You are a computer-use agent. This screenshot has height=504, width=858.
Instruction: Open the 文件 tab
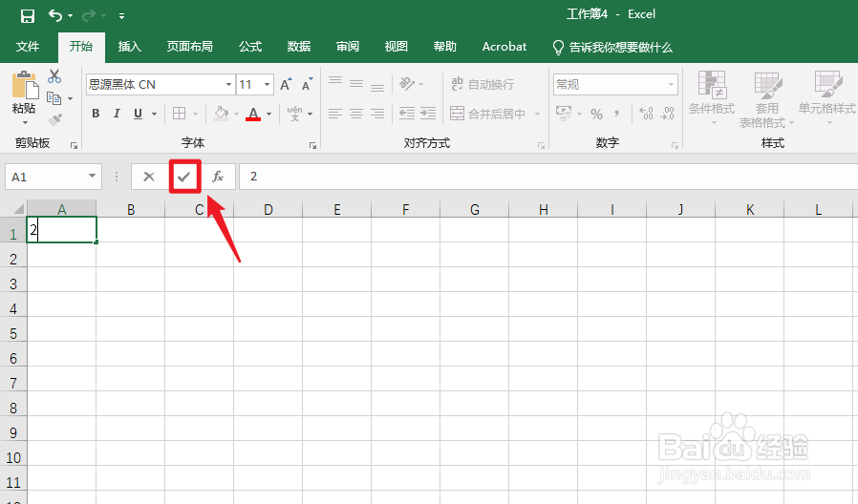[28, 47]
